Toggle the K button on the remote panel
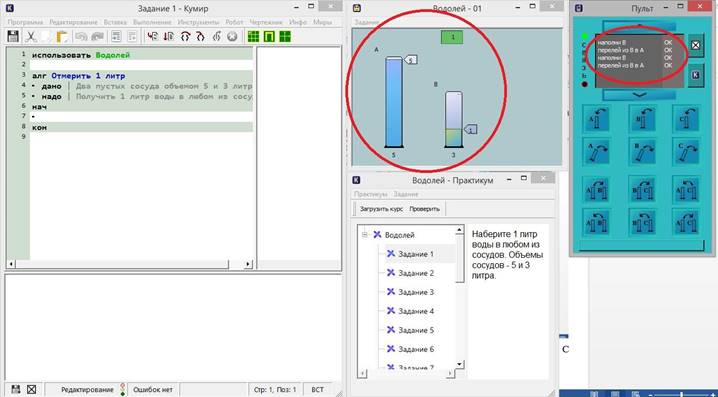718x397 pixels. [696, 75]
